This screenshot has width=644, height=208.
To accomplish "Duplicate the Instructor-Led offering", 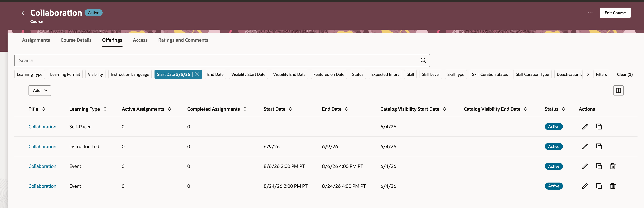I will click(599, 146).
